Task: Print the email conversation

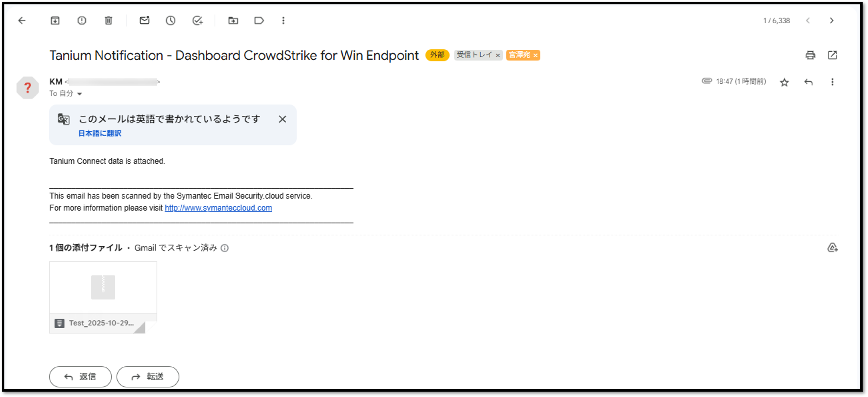Action: 810,55
